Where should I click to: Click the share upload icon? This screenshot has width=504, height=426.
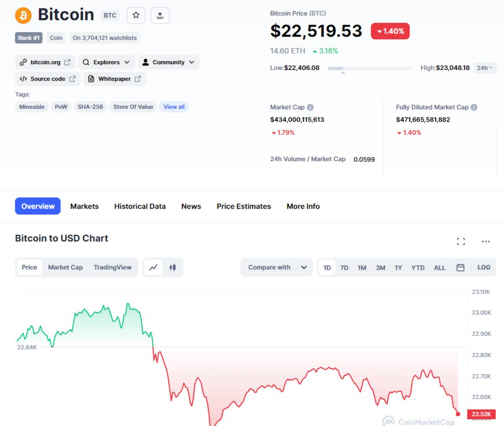[160, 16]
